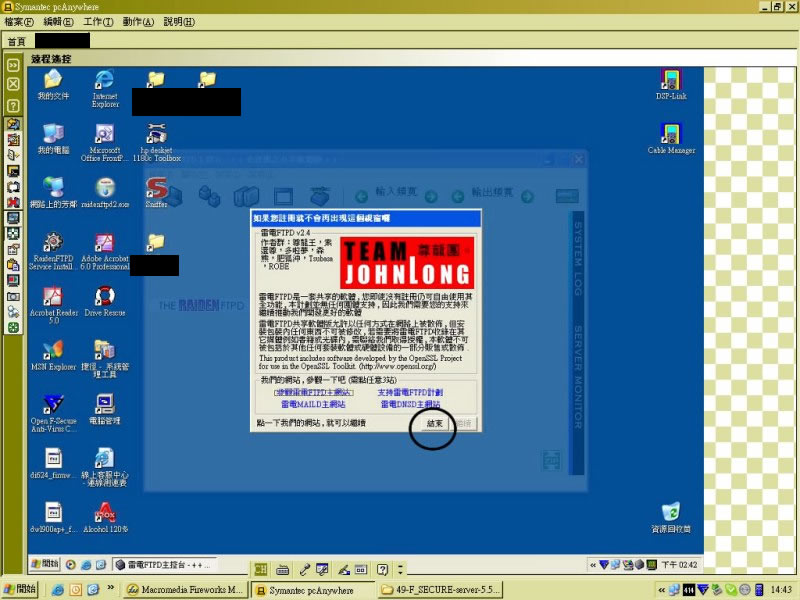Screen dimensions: 800x600
Task: Select the Cable Manager desktop icon
Action: (671, 139)
